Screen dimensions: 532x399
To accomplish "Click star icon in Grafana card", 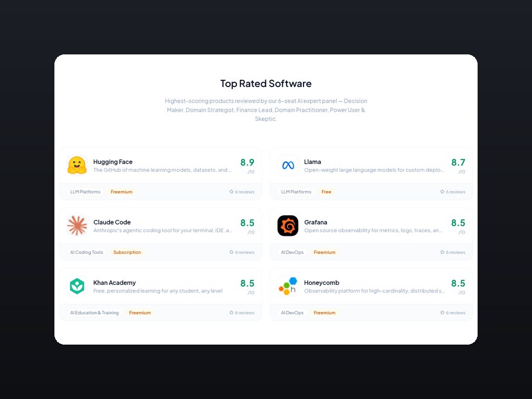I will 442,252.
